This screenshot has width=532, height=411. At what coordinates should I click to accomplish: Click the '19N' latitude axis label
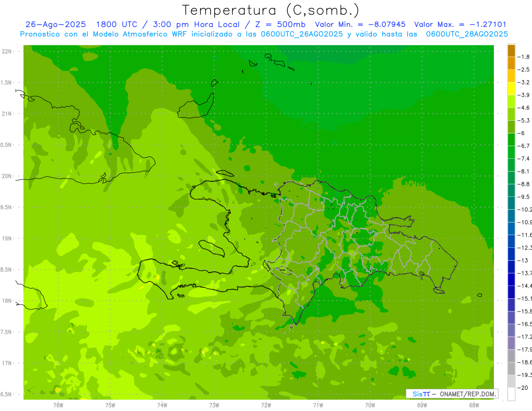[x=7, y=239]
